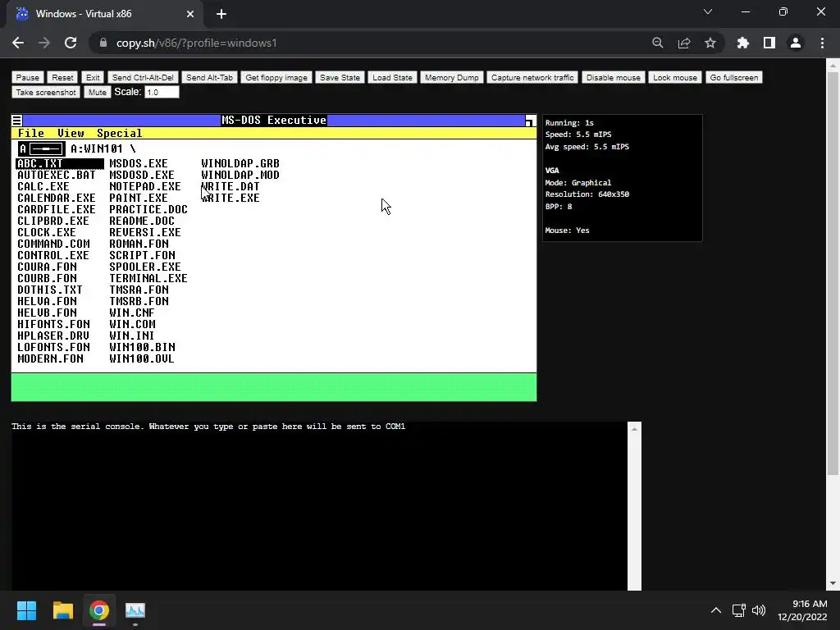Screen dimensions: 840x630
Task: Open the View menu in MS-DOS Executive
Action: click(71, 134)
